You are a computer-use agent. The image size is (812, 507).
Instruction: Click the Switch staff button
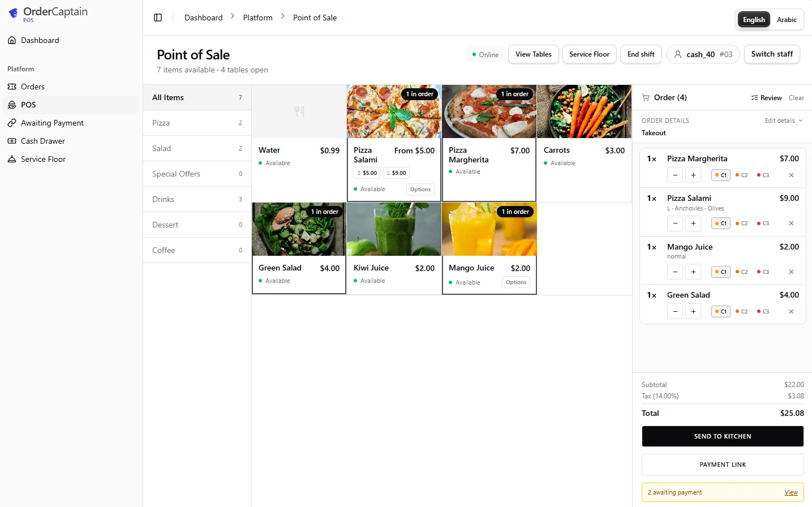[772, 54]
